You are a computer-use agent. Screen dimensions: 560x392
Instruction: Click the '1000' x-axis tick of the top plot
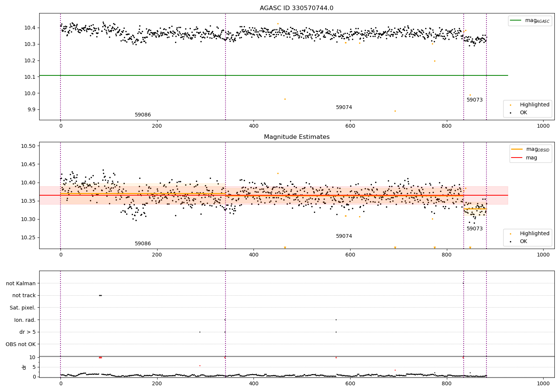[543, 126]
